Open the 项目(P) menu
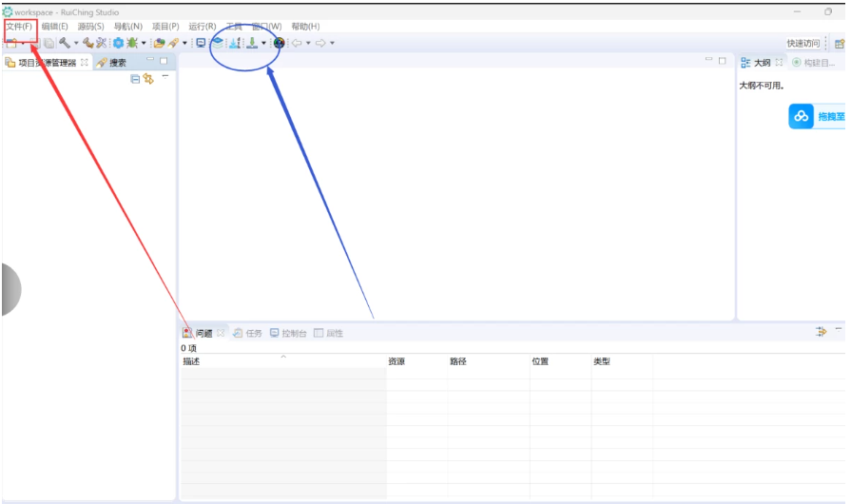851x504 pixels. coord(165,26)
